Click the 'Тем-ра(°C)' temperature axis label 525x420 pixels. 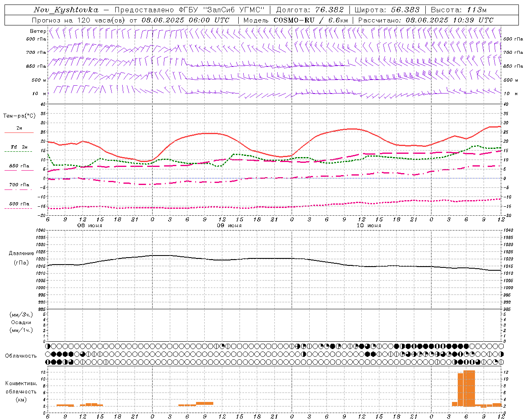coord(19,116)
